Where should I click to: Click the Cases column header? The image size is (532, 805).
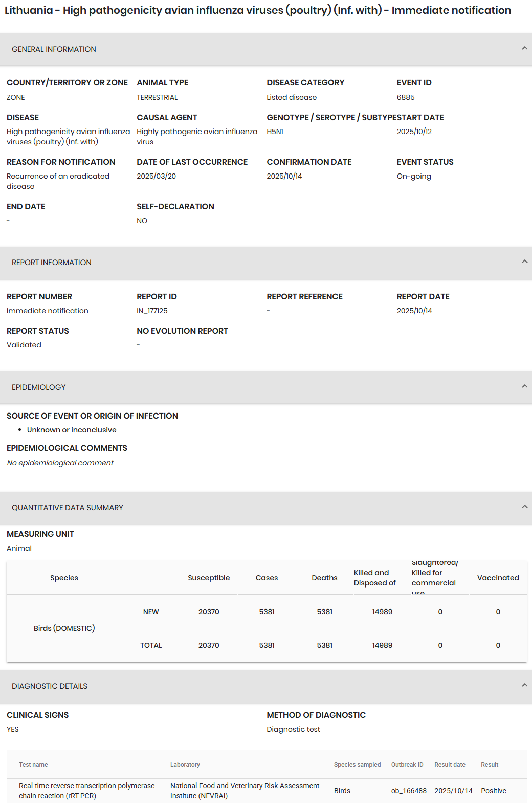pyautogui.click(x=267, y=578)
